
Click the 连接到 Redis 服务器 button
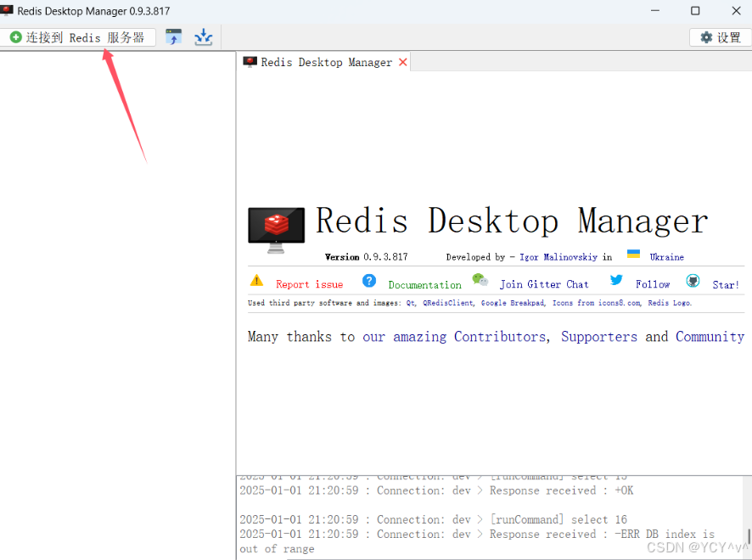77,37
